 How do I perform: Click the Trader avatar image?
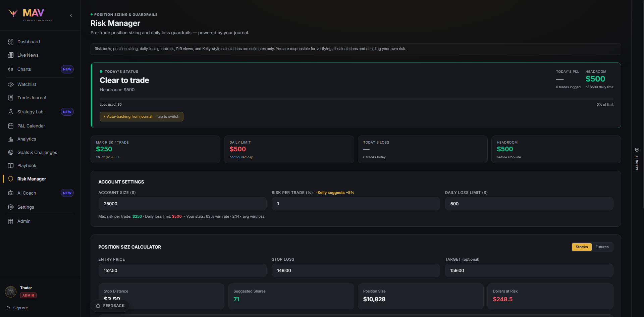(11, 292)
